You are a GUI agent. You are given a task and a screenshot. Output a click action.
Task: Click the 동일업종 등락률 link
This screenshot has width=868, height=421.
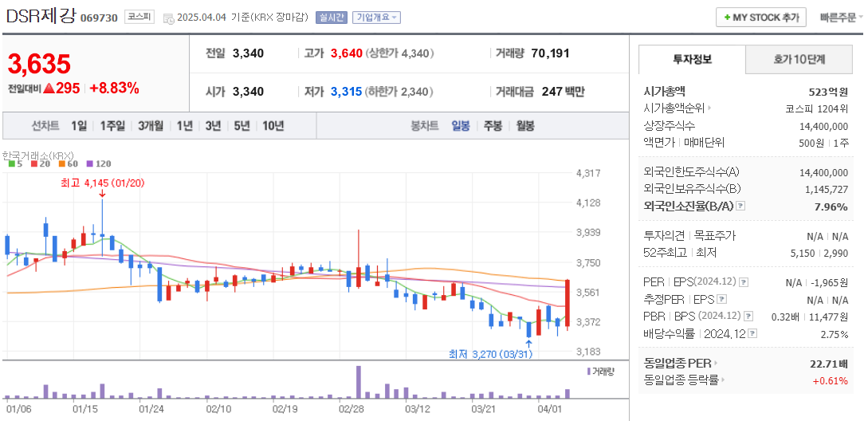click(681, 380)
